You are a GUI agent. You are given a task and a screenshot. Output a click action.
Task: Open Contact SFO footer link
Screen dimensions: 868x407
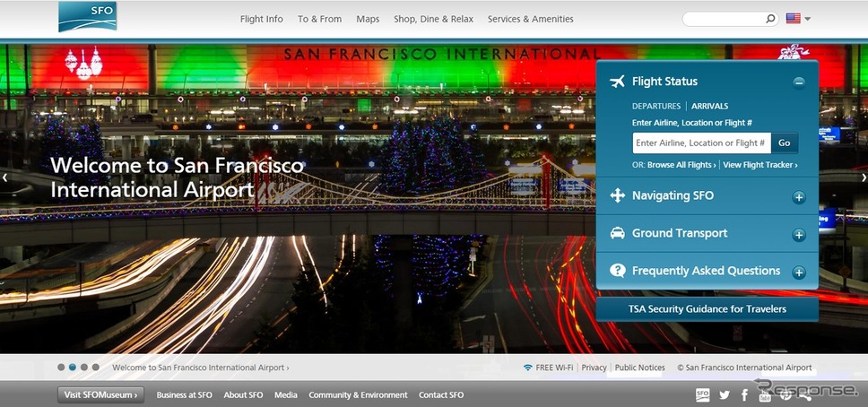tap(441, 395)
